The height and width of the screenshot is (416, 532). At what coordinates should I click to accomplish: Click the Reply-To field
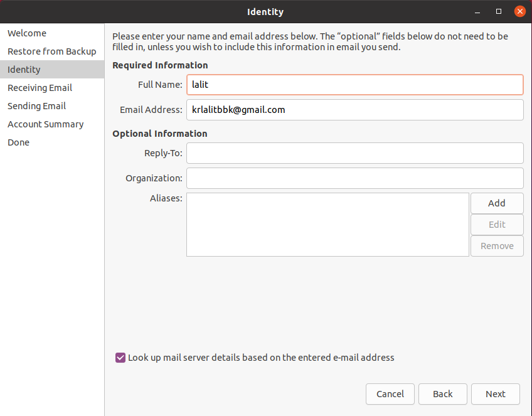pos(354,153)
